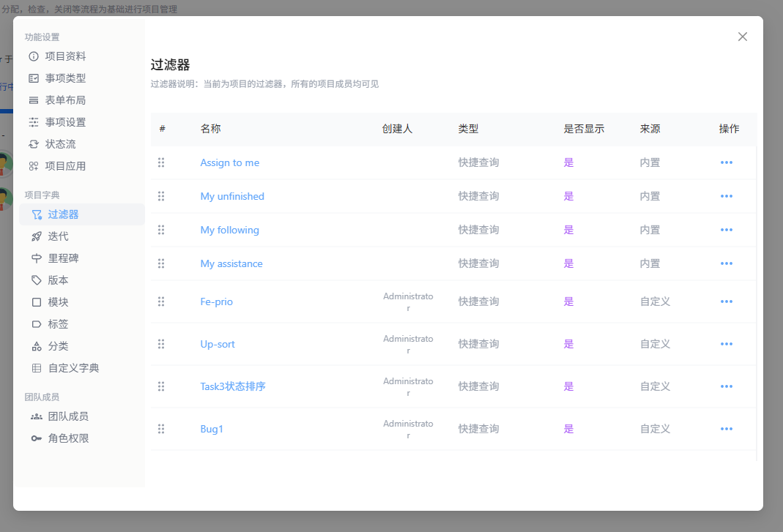This screenshot has width=783, height=532.
Task: Click 自定义 source in Fe-prio row
Action: pos(655,301)
